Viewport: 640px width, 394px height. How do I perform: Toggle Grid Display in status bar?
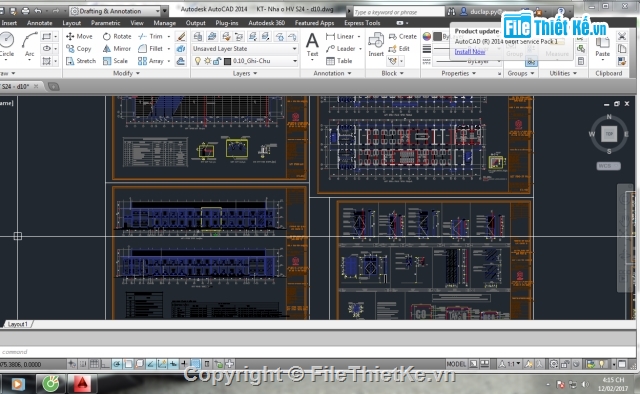click(x=94, y=364)
